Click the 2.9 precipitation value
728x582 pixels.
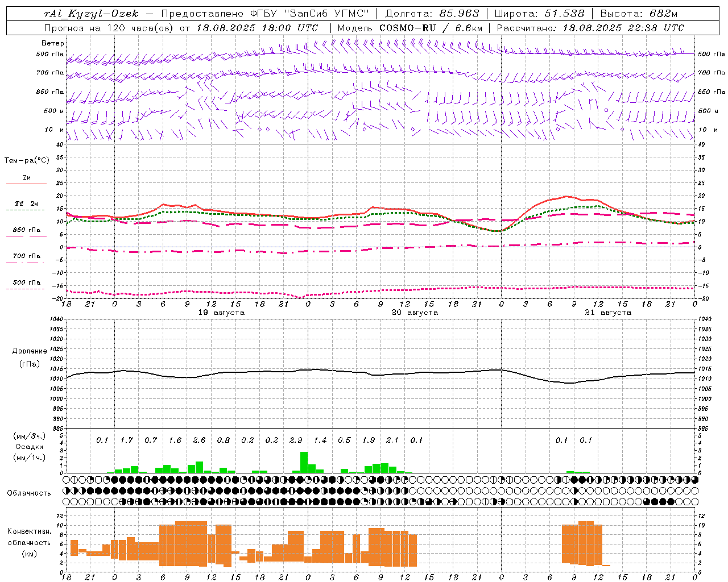click(x=296, y=440)
